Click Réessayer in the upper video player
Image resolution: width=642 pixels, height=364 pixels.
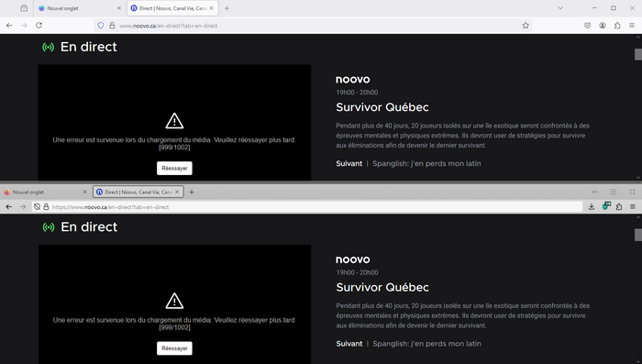pyautogui.click(x=174, y=169)
